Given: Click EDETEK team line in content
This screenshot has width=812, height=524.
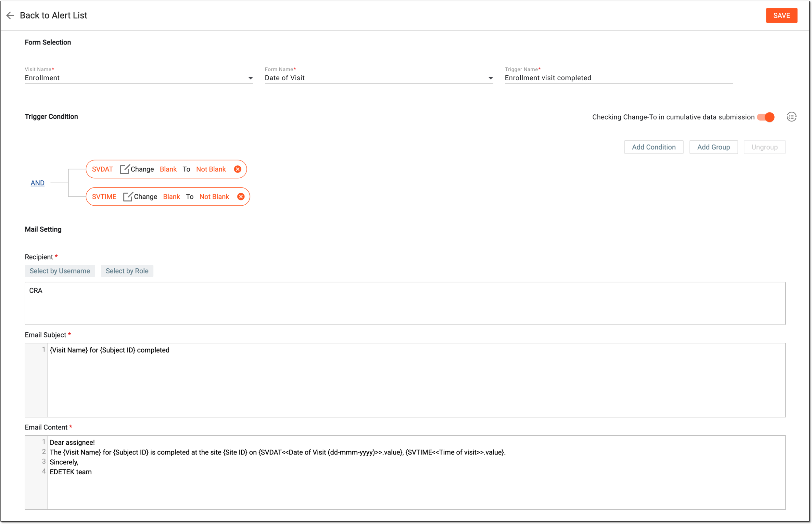Looking at the screenshot, I should (x=70, y=472).
